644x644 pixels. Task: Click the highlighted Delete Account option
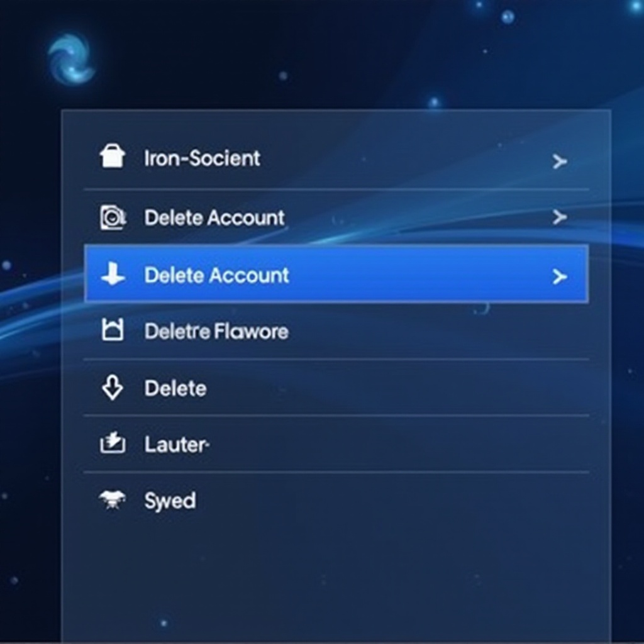[x=216, y=275]
